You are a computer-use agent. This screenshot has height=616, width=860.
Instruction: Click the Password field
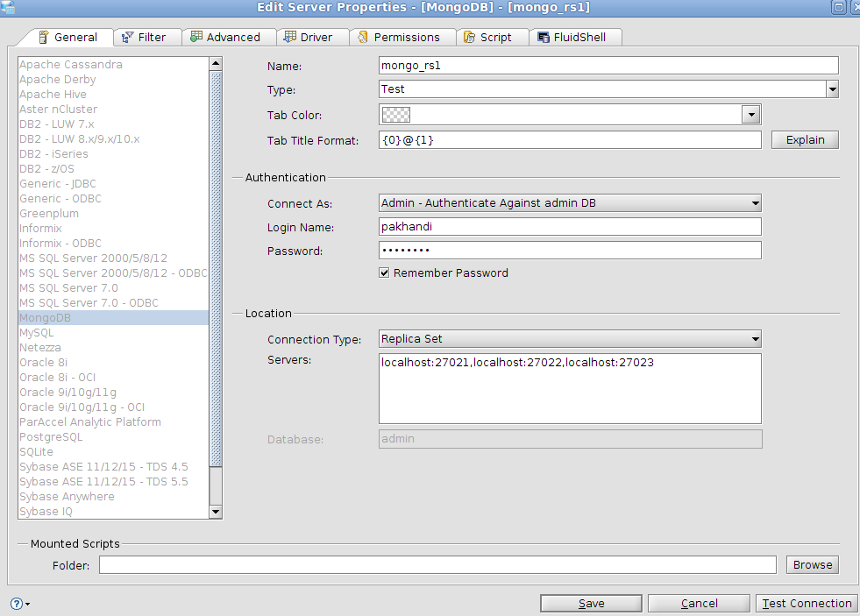570,251
